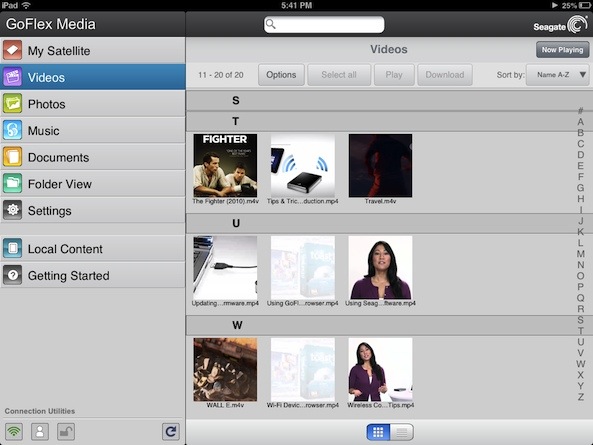The width and height of the screenshot is (593, 445).
Task: Open the Getting Started help icon
Action: (x=12, y=275)
